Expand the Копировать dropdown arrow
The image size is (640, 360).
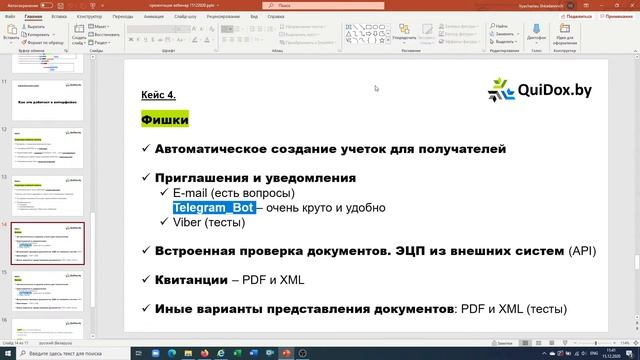[53, 35]
